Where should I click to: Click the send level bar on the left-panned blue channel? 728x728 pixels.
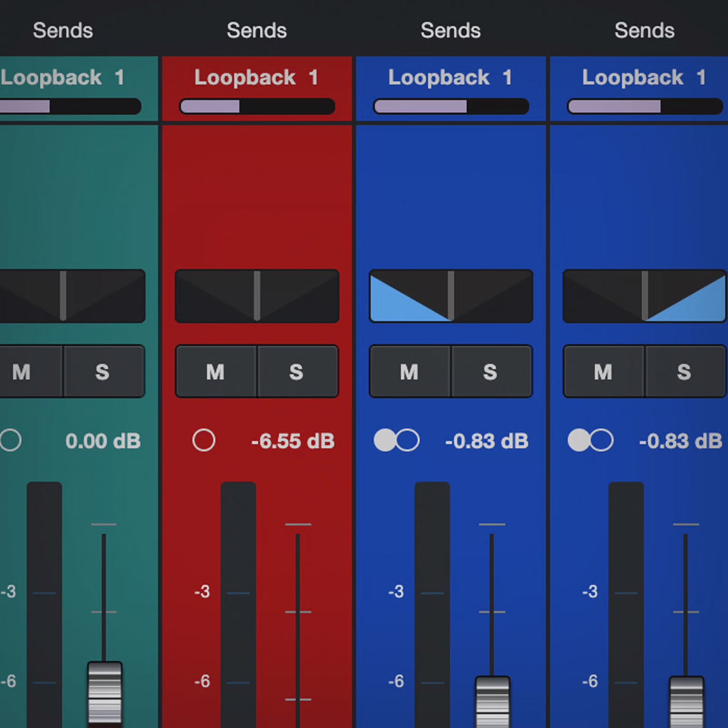click(x=451, y=106)
